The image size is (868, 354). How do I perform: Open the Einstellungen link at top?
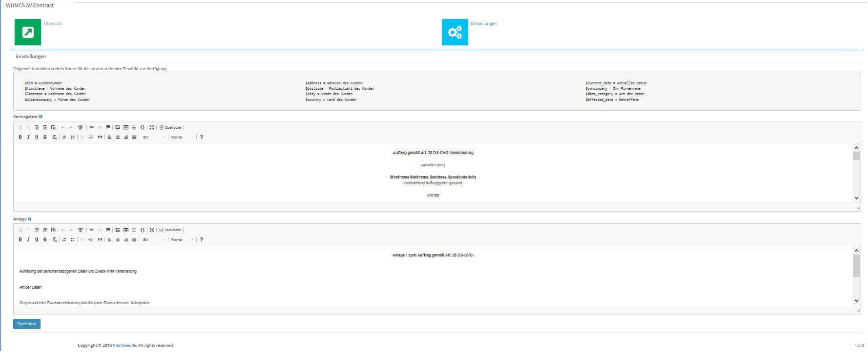(x=484, y=23)
